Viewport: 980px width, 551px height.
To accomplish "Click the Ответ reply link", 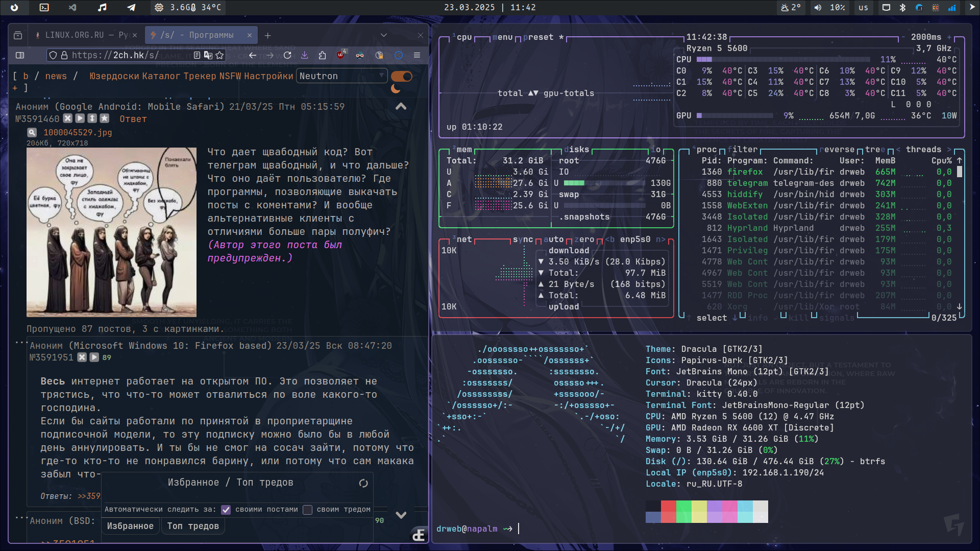I will pyautogui.click(x=133, y=119).
